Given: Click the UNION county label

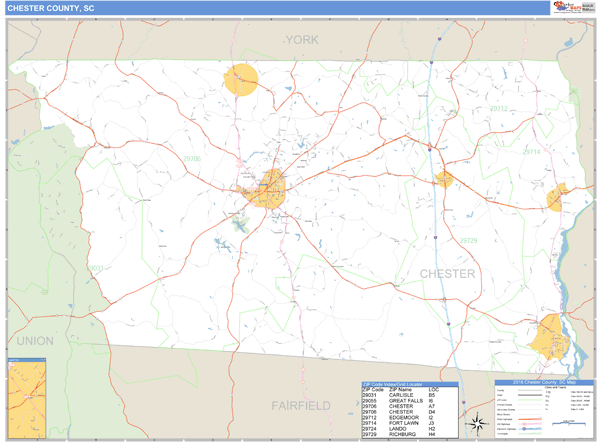Looking at the screenshot, I should pyautogui.click(x=35, y=341).
